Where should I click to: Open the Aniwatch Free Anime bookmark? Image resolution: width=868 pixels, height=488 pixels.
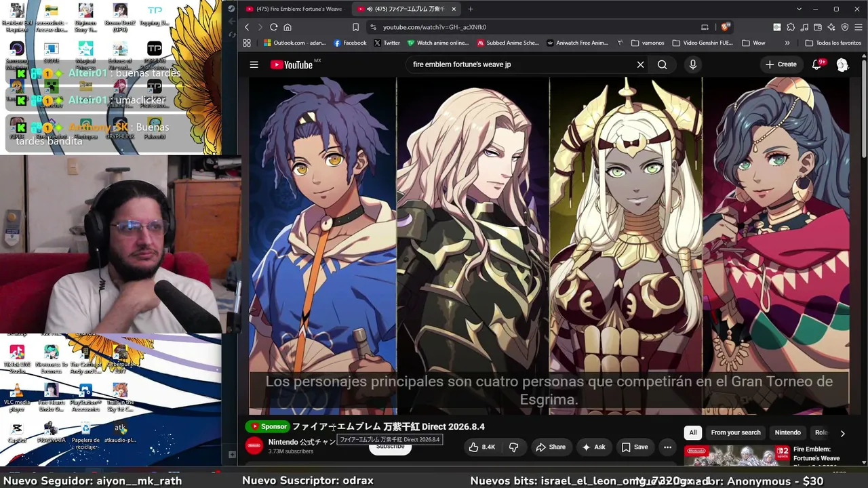tap(577, 43)
